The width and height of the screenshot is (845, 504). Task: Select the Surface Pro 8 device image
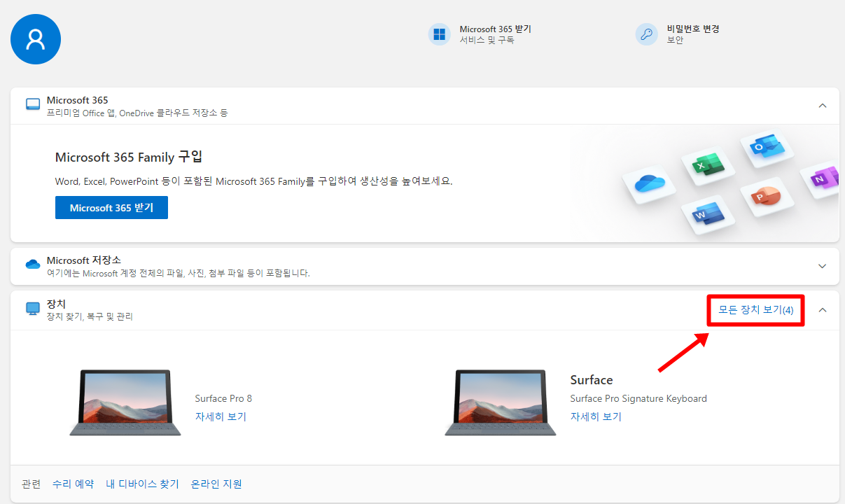(125, 402)
